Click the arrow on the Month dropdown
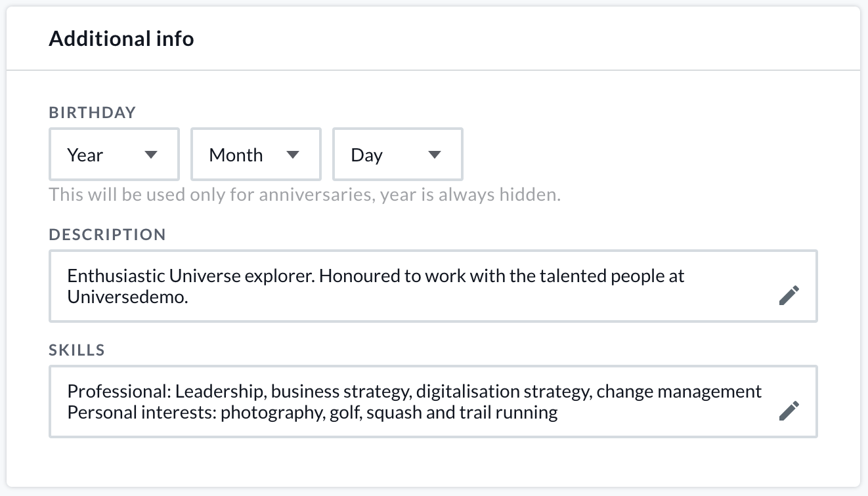Screen dimensions: 868x496 [293, 155]
